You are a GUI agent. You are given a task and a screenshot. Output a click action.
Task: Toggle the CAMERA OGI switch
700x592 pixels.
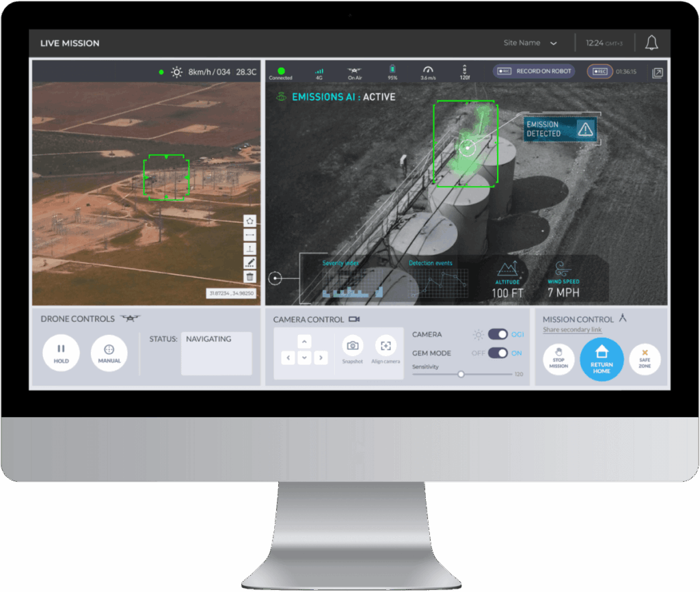pos(498,334)
